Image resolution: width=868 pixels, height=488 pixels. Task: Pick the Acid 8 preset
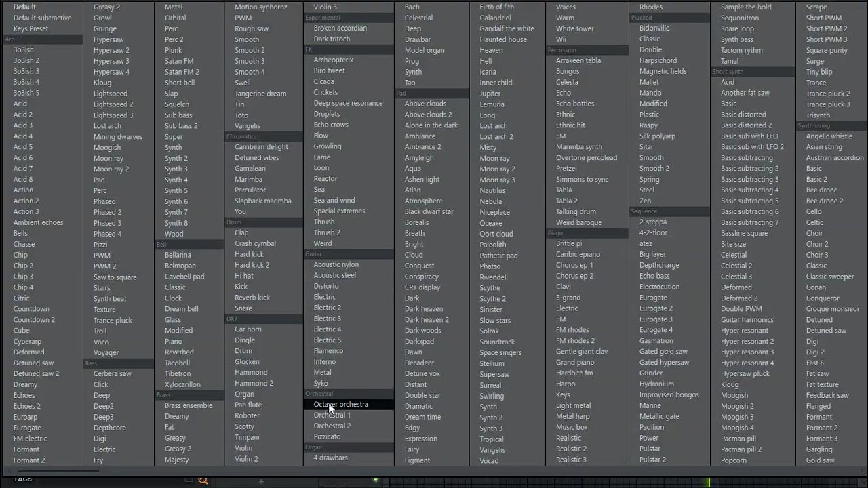[x=23, y=180]
